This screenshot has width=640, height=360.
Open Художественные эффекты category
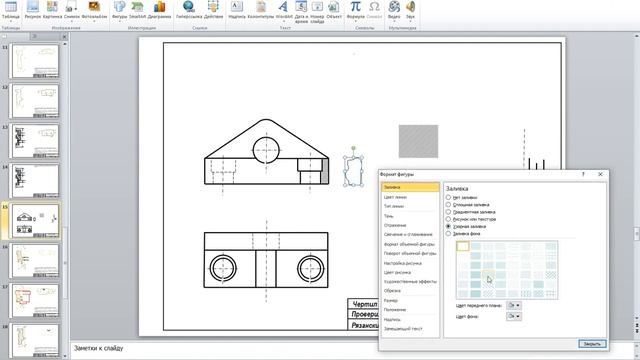(x=410, y=282)
